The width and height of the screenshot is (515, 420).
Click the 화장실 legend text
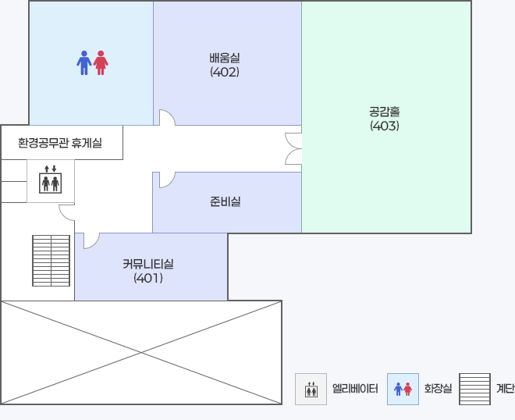[438, 389]
